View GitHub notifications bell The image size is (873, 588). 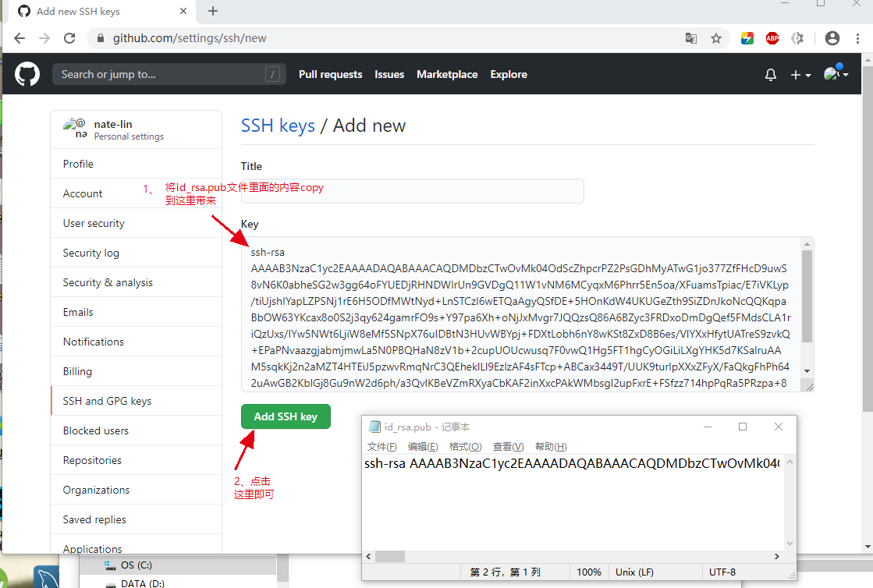click(771, 75)
